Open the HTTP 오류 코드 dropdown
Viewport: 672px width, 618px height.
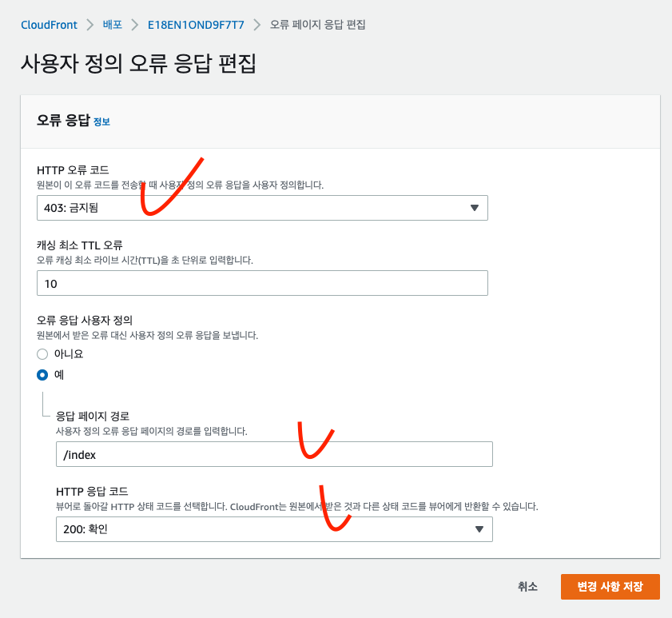[262, 208]
